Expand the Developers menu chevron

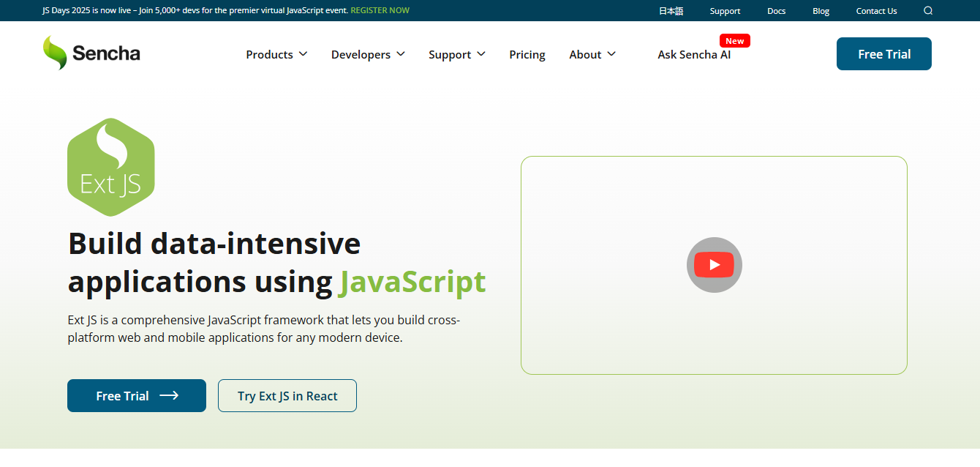click(401, 54)
